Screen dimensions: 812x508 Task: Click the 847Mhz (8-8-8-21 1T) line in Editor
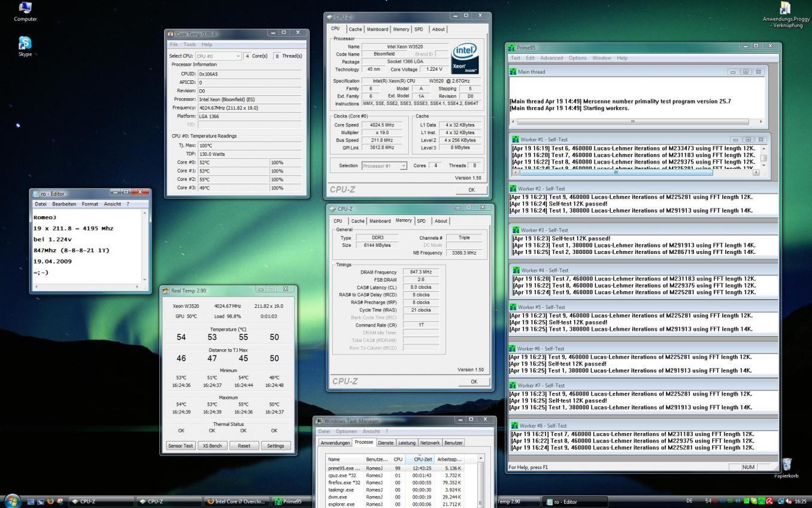(71, 250)
